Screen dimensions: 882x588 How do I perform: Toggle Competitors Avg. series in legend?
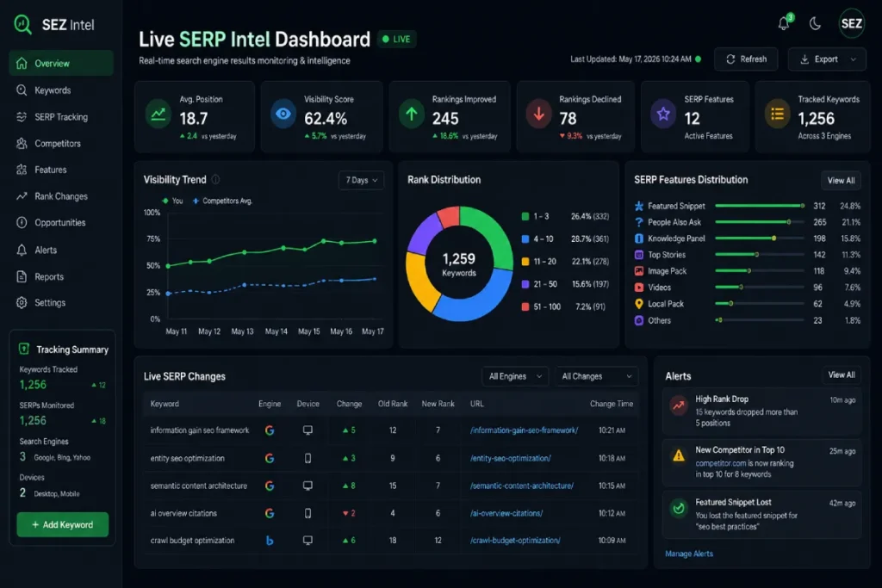point(221,201)
